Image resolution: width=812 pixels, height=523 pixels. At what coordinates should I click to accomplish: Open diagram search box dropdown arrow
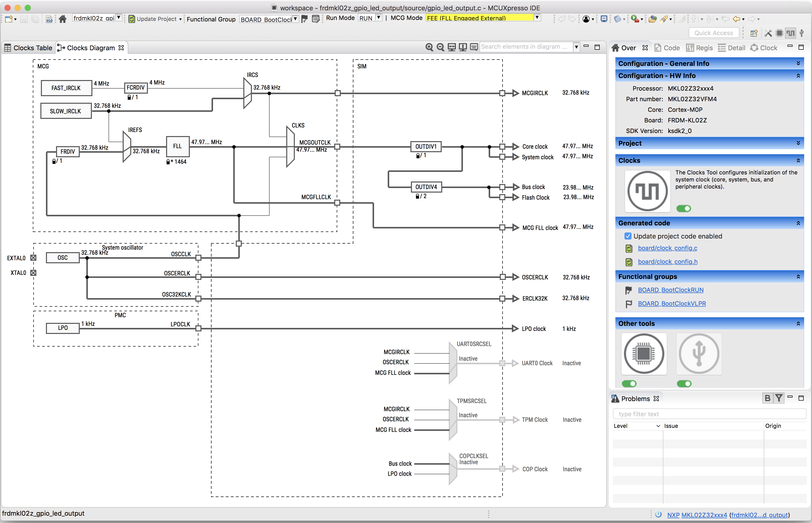pos(576,47)
